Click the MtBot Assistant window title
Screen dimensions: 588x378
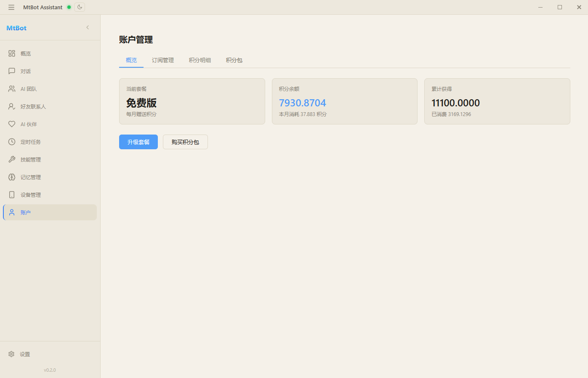(x=43, y=7)
